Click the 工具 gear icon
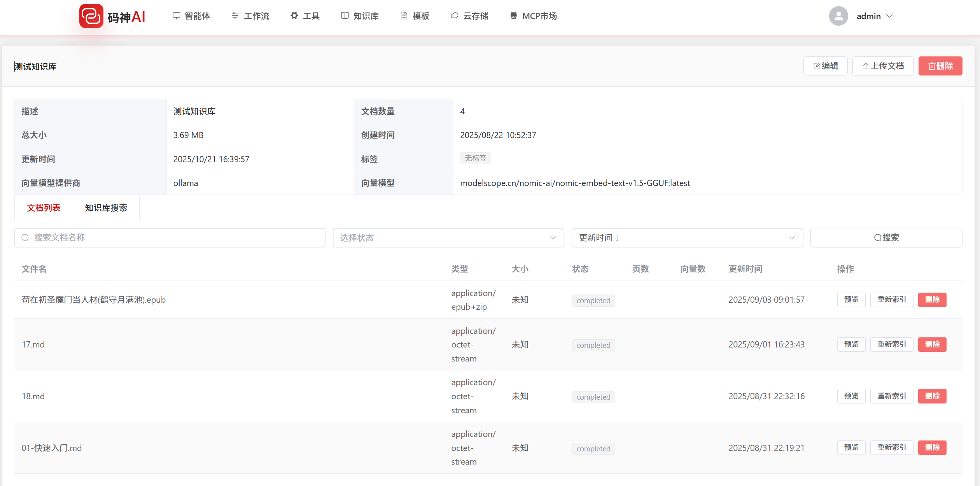Viewport: 980px width, 486px height. [294, 16]
